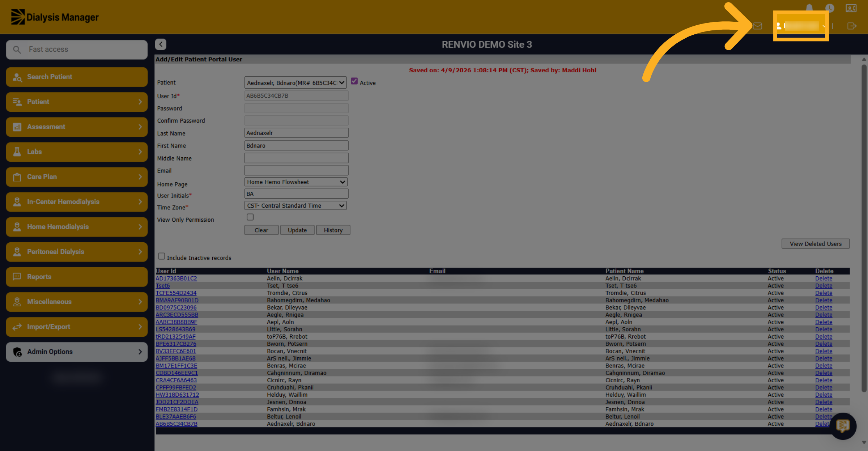Image resolution: width=868 pixels, height=451 pixels.
Task: Open Import/Export menu
Action: [77, 327]
